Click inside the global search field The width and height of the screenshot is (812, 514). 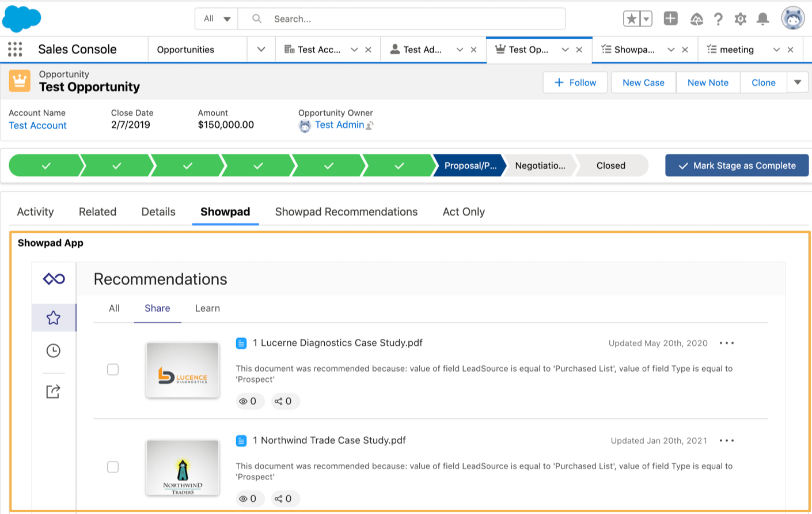click(x=403, y=18)
